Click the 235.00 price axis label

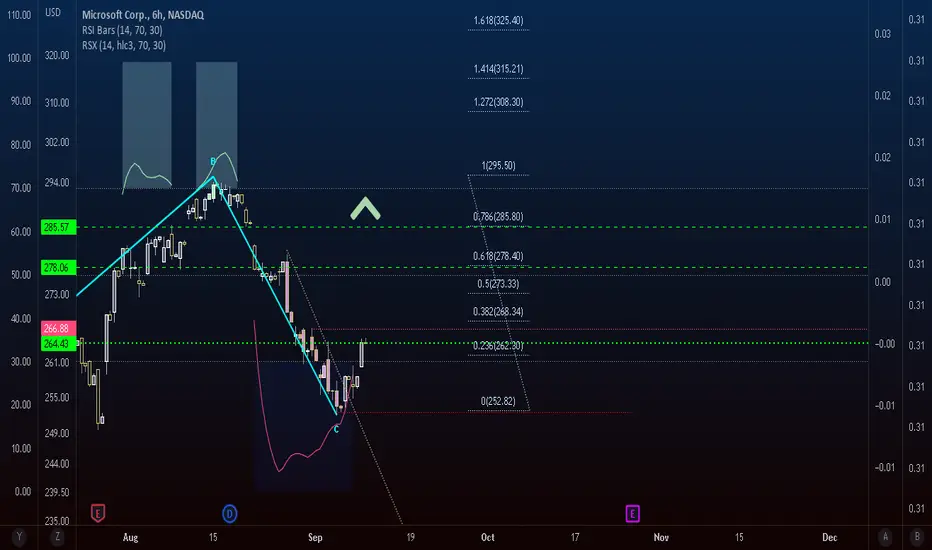57,521
